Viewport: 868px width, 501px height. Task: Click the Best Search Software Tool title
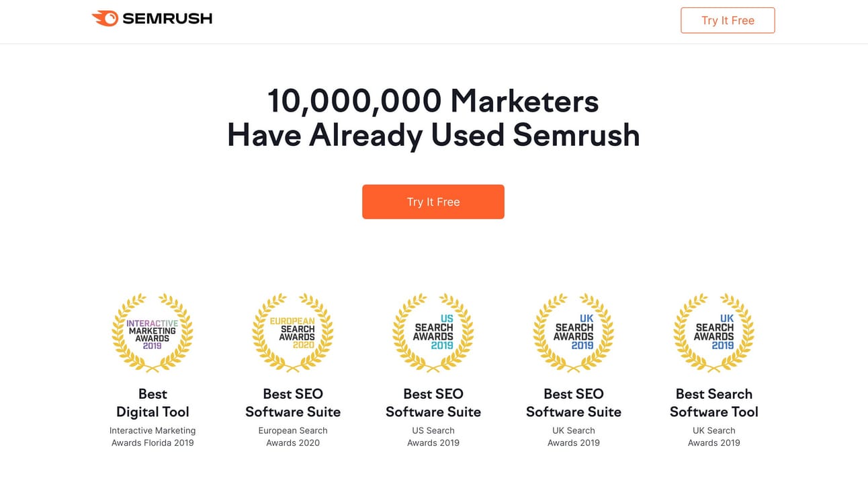(x=714, y=403)
